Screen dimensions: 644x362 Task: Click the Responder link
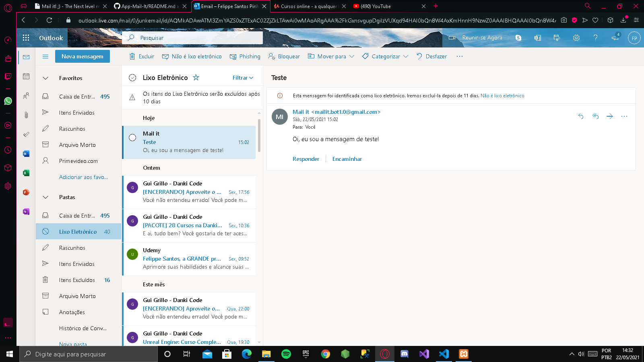coord(306,159)
